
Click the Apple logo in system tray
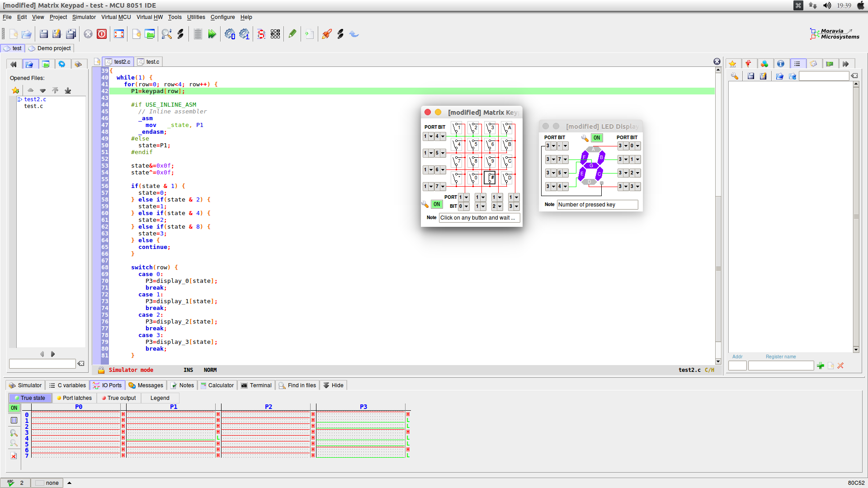click(x=860, y=5)
